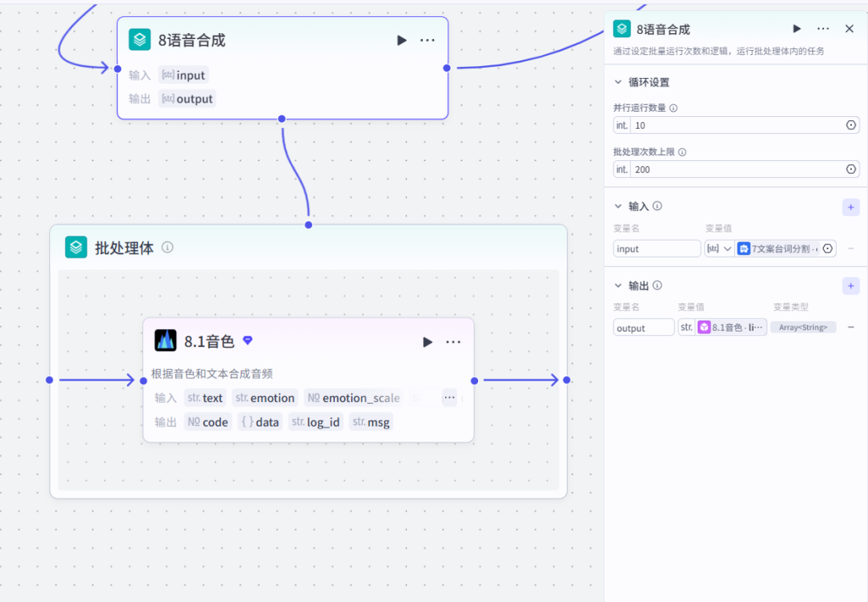
Task: Edit the 批处理次数上限 value 200
Action: pyautogui.click(x=737, y=170)
